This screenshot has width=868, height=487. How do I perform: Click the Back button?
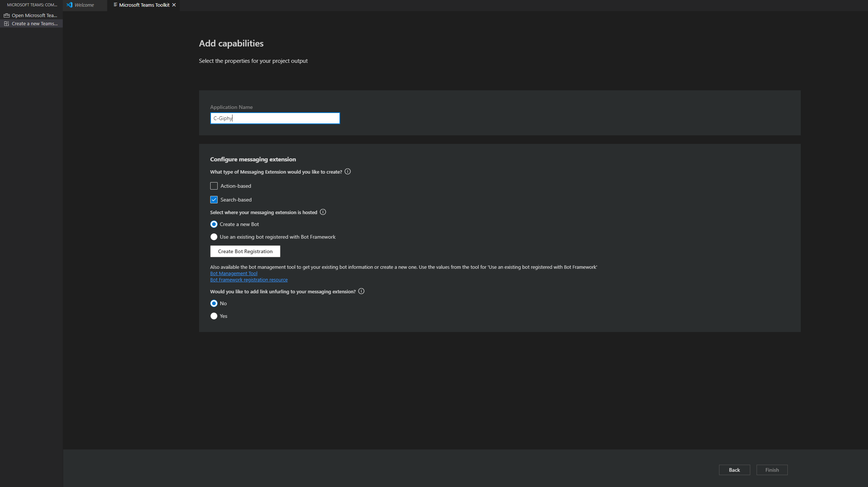(734, 470)
